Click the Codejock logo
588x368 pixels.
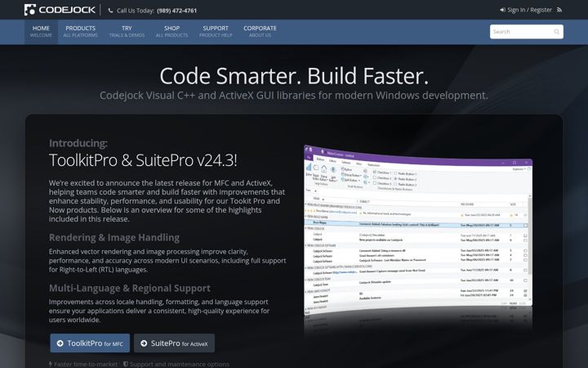coord(60,10)
